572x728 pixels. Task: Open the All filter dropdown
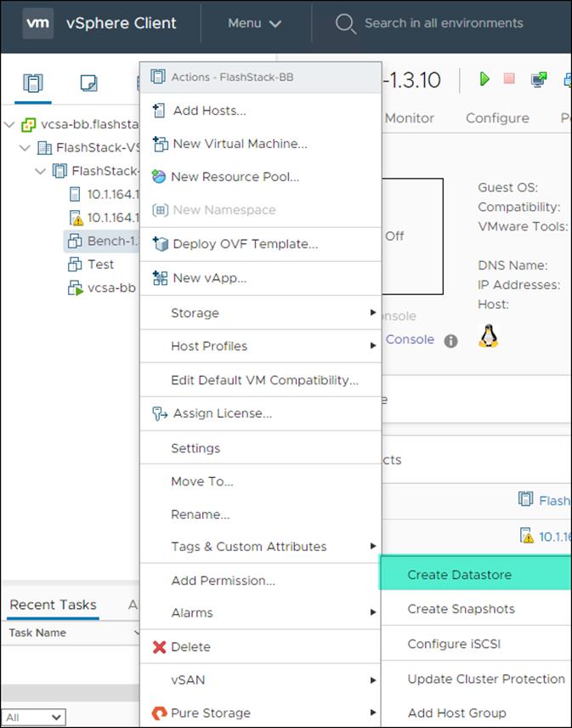point(33,717)
